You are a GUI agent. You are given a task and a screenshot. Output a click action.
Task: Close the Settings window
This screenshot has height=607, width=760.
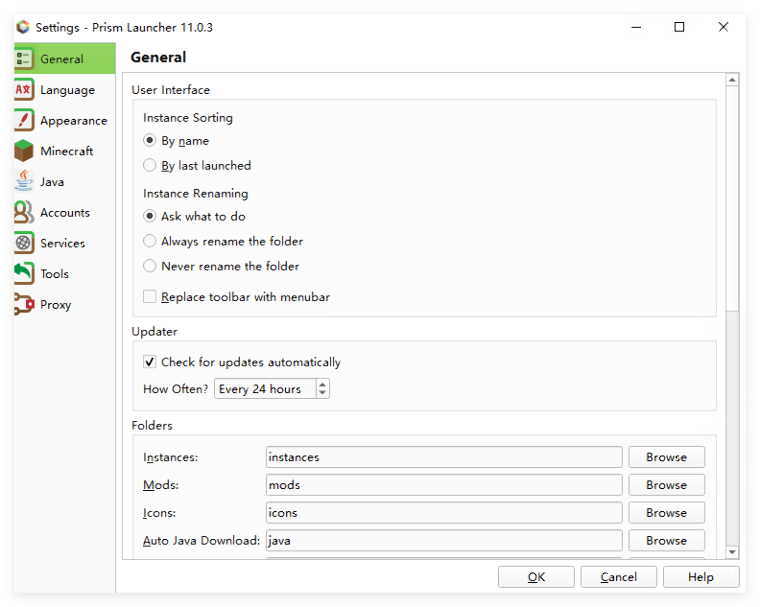pyautogui.click(x=723, y=27)
